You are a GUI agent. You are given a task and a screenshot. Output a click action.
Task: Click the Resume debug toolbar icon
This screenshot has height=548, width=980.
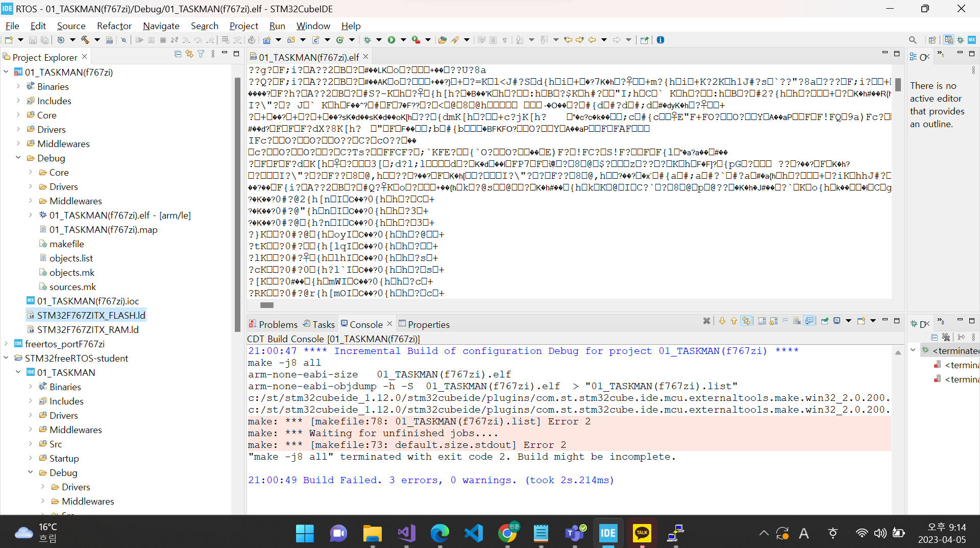coord(139,40)
